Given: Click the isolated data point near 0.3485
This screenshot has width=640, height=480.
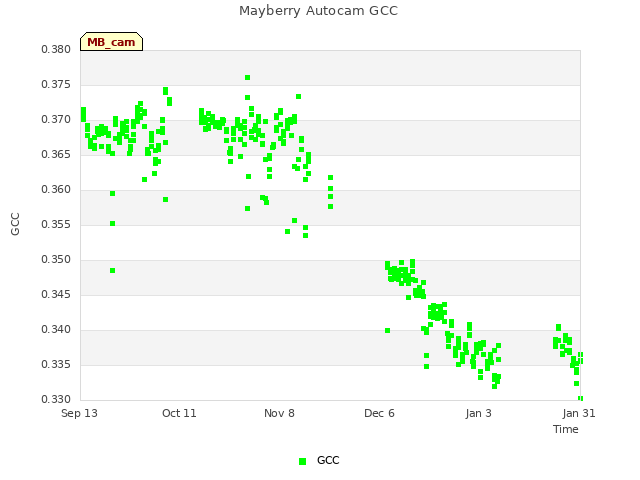Looking at the screenshot, I should click(113, 271).
